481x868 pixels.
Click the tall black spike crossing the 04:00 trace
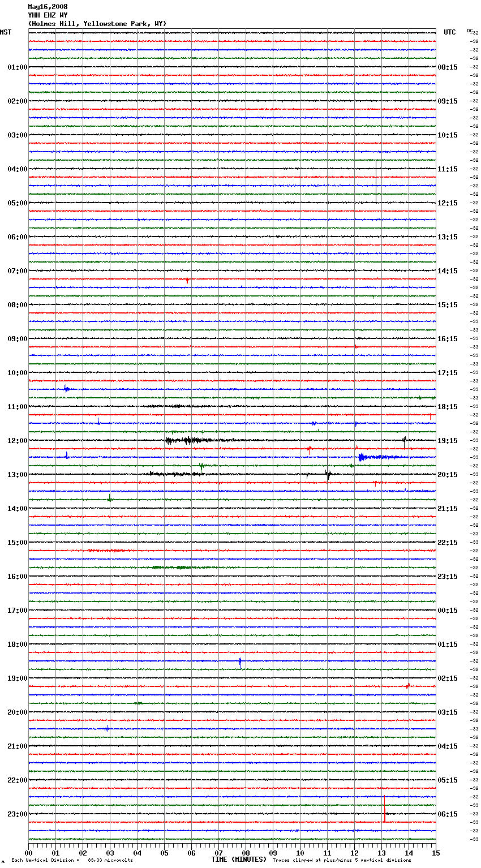376,181
